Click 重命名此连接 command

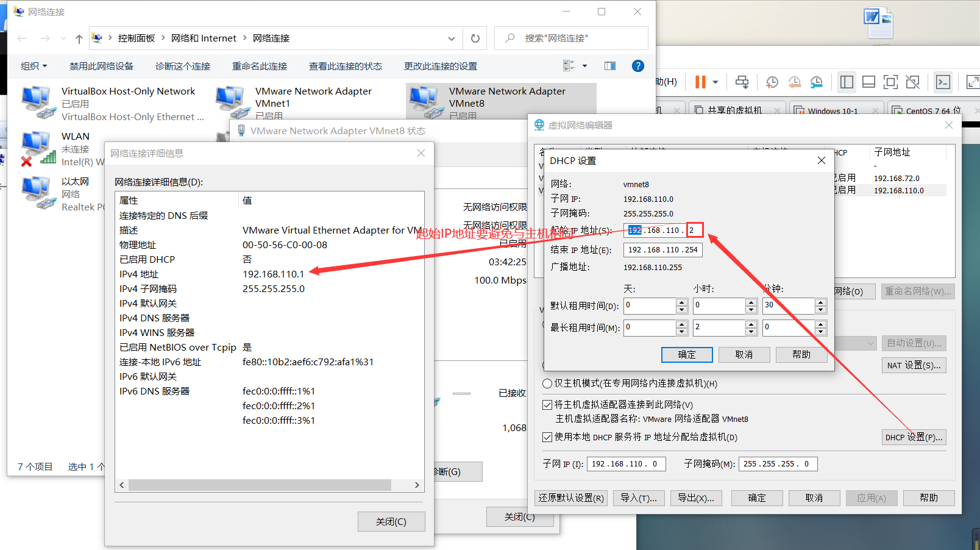tap(260, 66)
